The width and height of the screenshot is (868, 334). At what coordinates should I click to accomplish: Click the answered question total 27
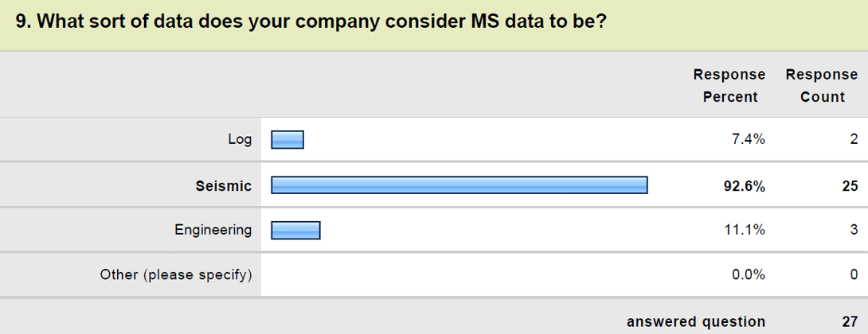click(849, 322)
